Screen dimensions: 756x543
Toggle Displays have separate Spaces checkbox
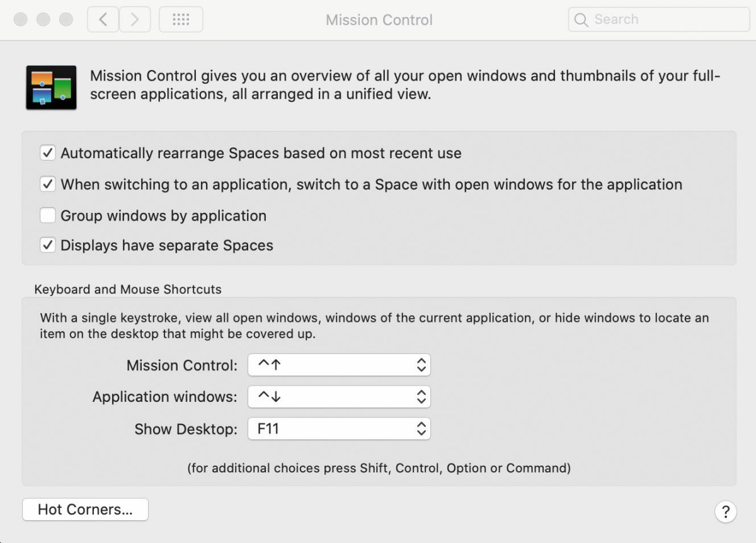pos(48,245)
